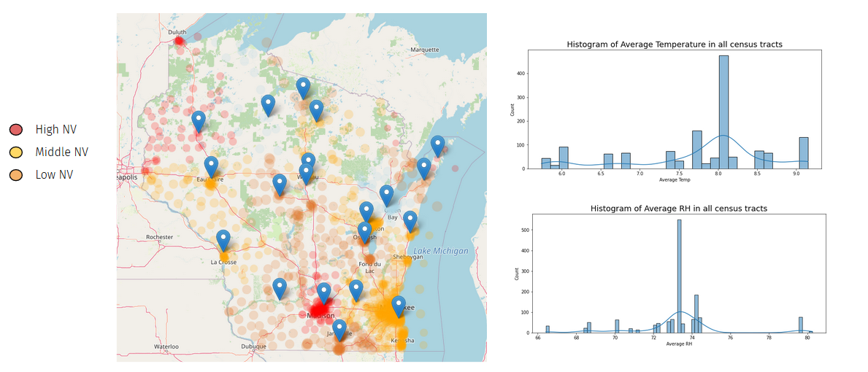Image resolution: width=868 pixels, height=372 pixels.
Task: Click the 'Dubuque' city label
Action: coord(254,346)
